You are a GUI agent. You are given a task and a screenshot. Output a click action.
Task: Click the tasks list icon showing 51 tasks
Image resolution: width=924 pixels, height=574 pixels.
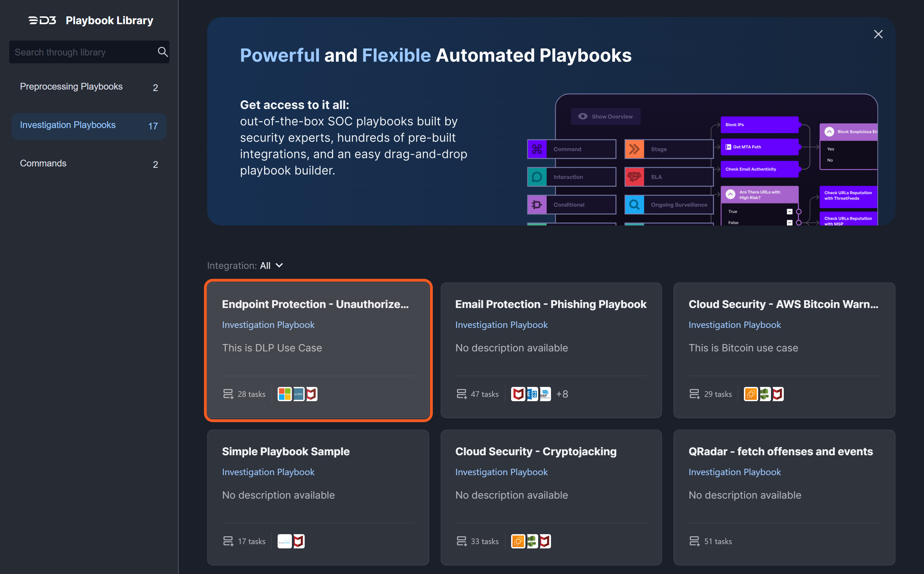pos(695,541)
